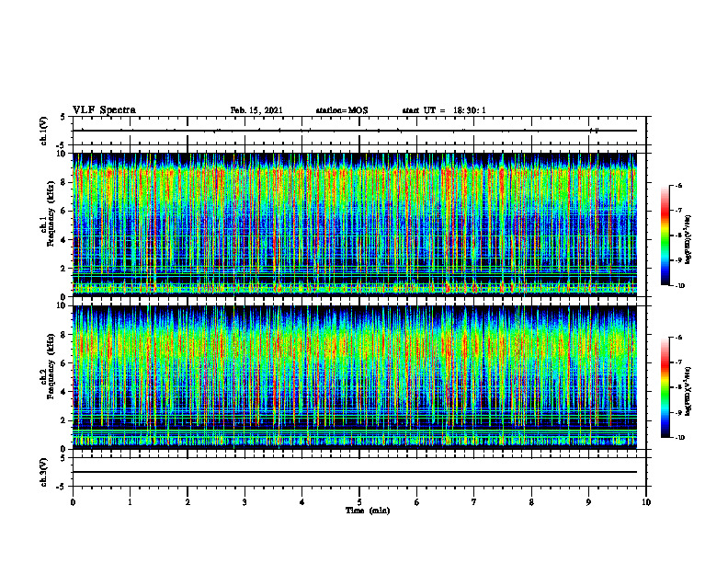Click the 'Time (min)' x-axis label

368,511
